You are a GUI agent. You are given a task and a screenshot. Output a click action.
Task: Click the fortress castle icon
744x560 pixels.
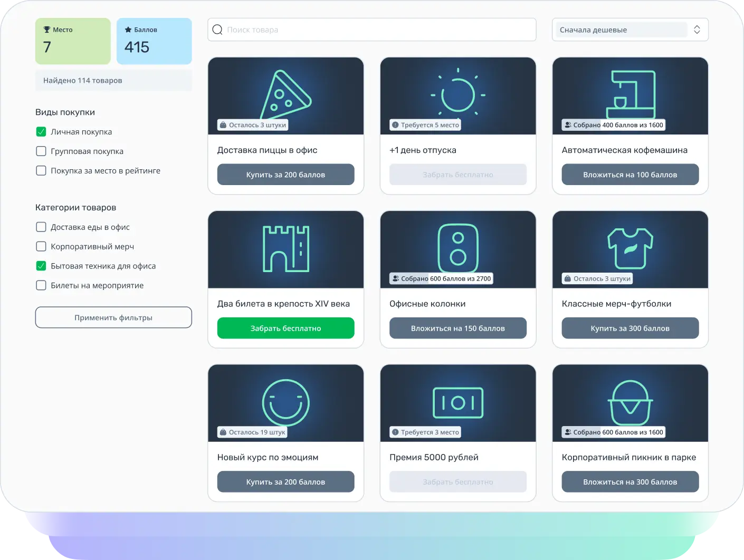click(286, 249)
